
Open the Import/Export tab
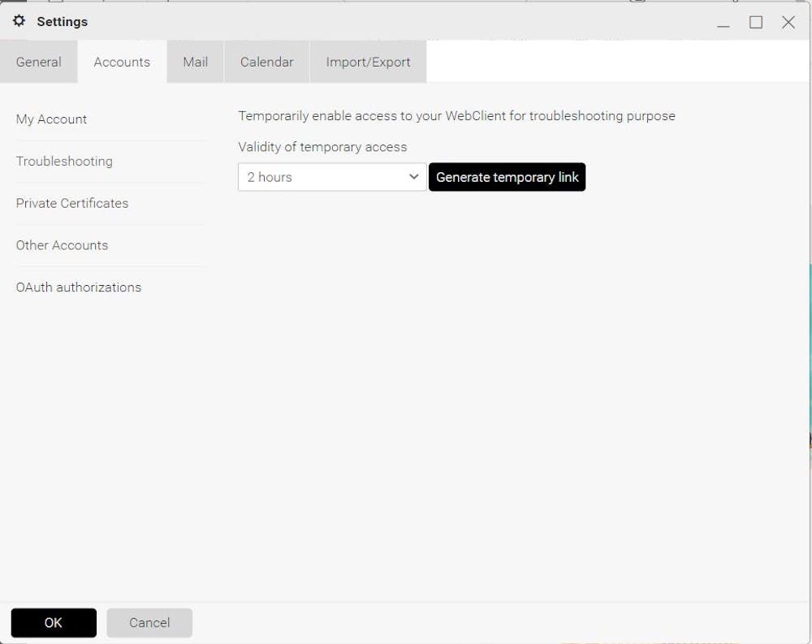pos(368,62)
